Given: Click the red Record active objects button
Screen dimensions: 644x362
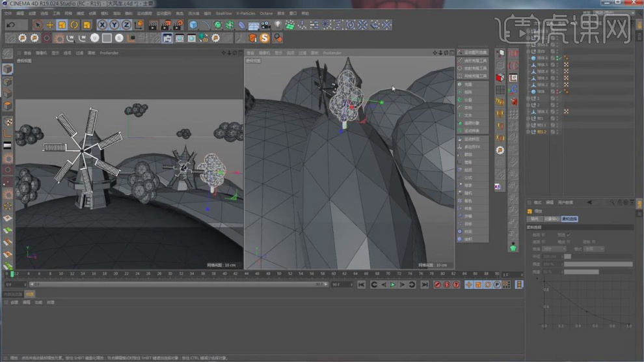Looking at the screenshot, I should pos(437,285).
